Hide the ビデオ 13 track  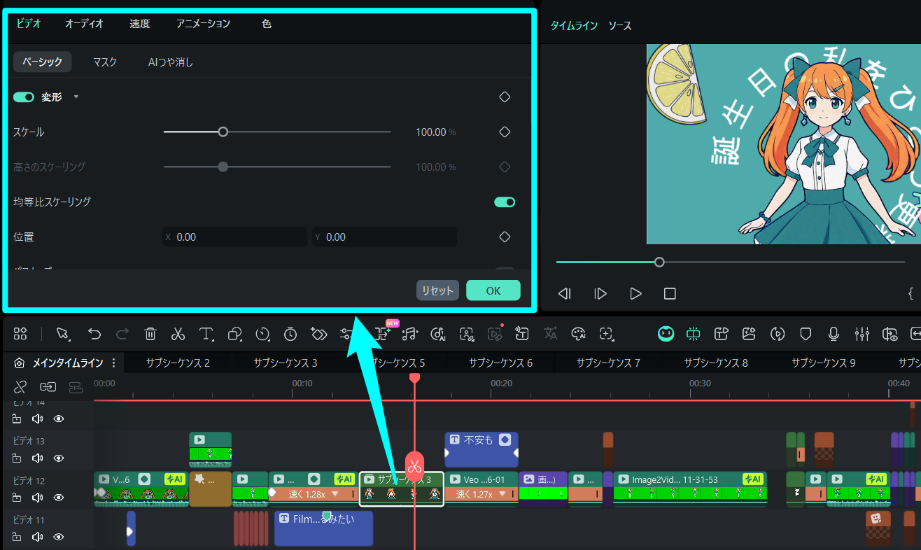pos(59,458)
